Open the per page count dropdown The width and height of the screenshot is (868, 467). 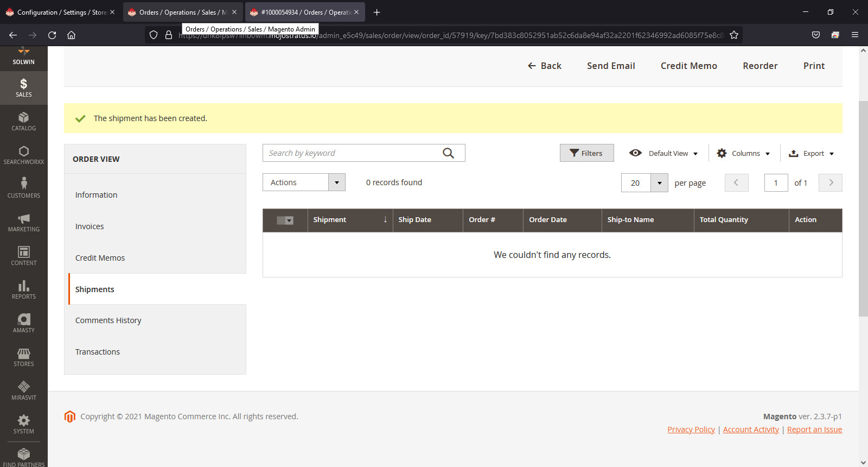659,183
